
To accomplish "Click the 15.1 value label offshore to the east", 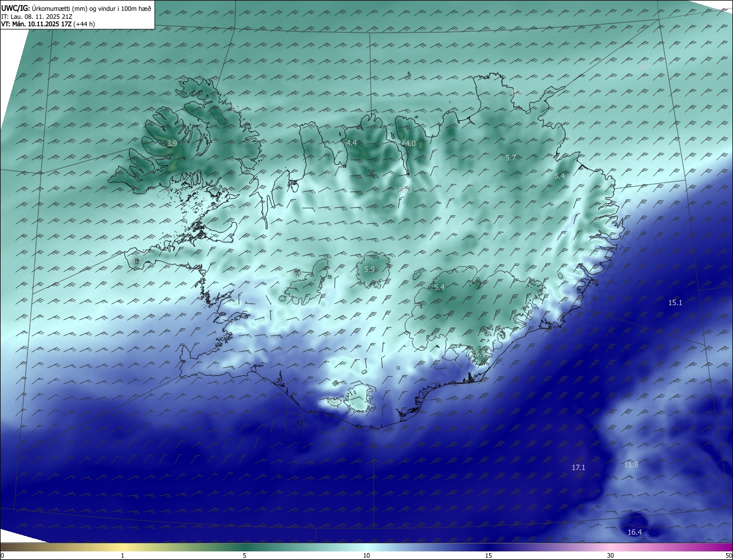I will [x=675, y=302].
